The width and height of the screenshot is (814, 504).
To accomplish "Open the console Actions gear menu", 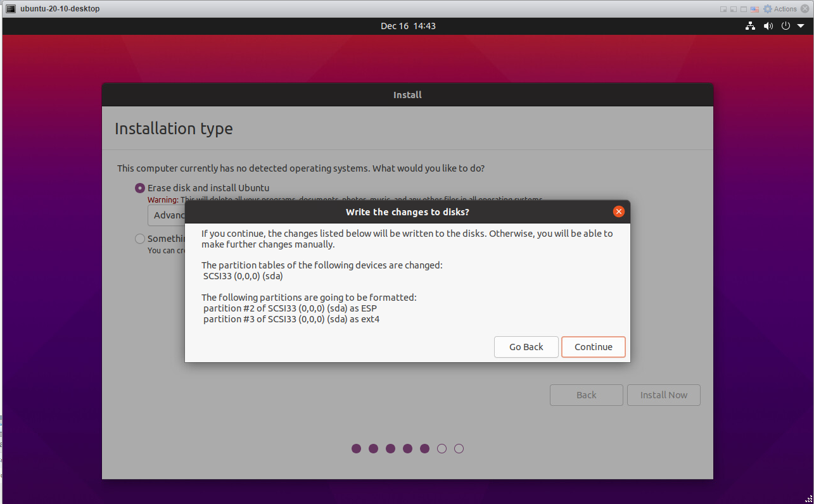I will [x=780, y=9].
